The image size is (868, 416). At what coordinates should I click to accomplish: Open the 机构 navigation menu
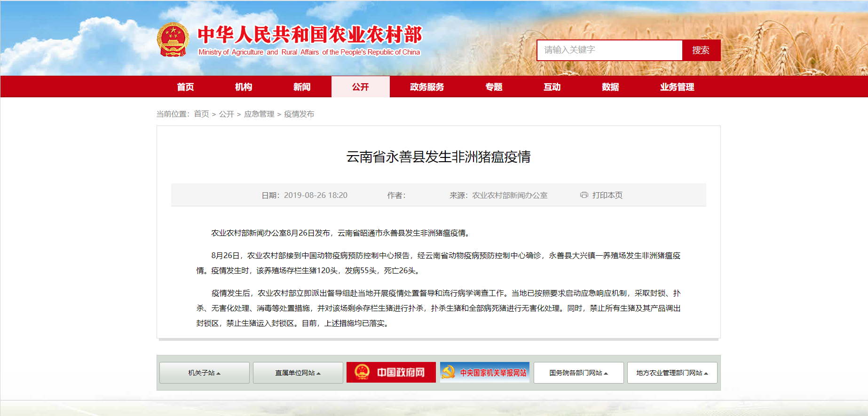coord(244,87)
